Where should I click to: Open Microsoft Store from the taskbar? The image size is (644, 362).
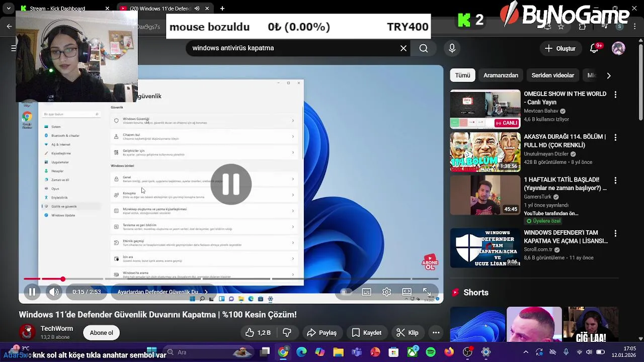tap(393, 352)
